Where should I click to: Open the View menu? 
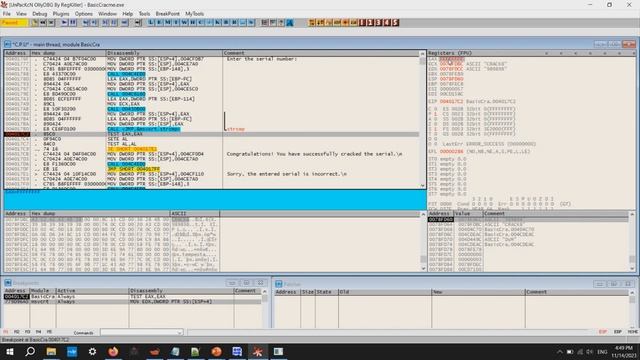[x=21, y=13]
